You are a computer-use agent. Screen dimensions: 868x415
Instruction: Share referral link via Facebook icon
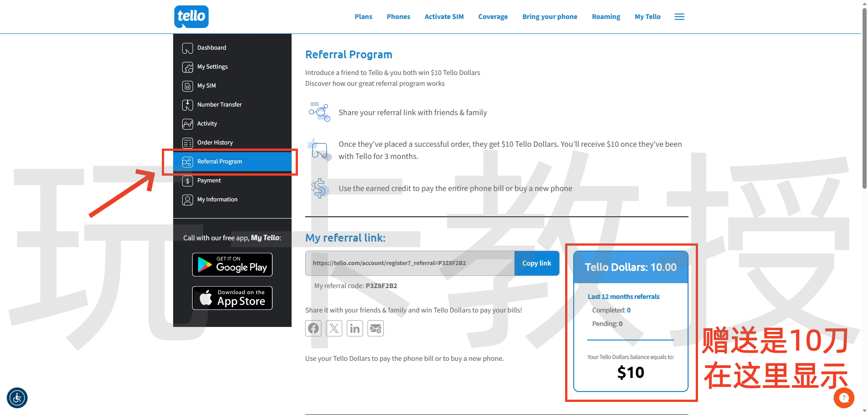pyautogui.click(x=313, y=328)
